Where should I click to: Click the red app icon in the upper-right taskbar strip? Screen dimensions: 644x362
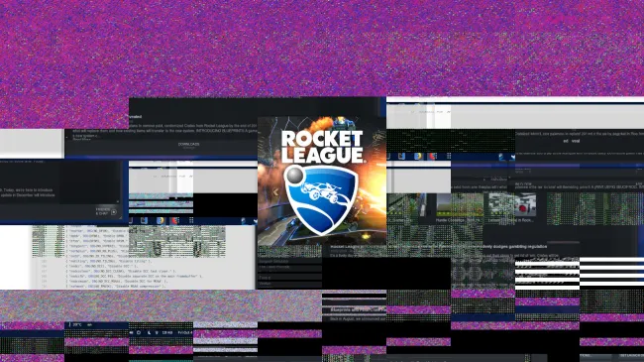433,157
